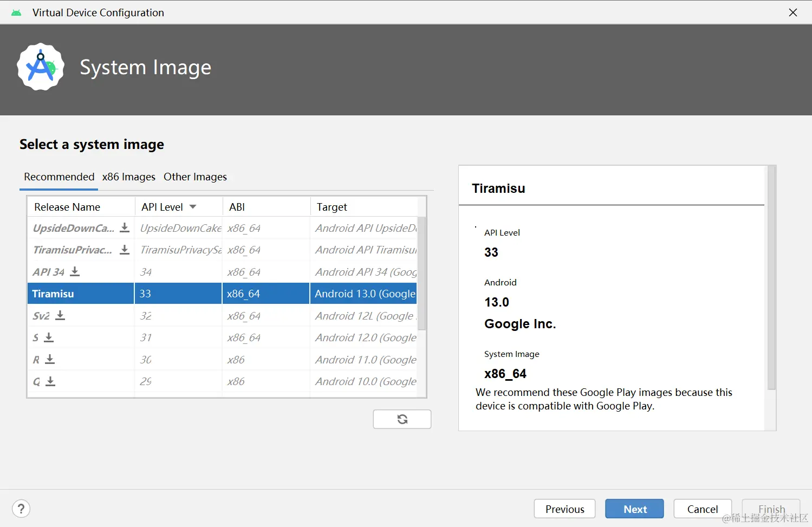Image resolution: width=812 pixels, height=527 pixels.
Task: Download the S system image
Action: tap(49, 337)
